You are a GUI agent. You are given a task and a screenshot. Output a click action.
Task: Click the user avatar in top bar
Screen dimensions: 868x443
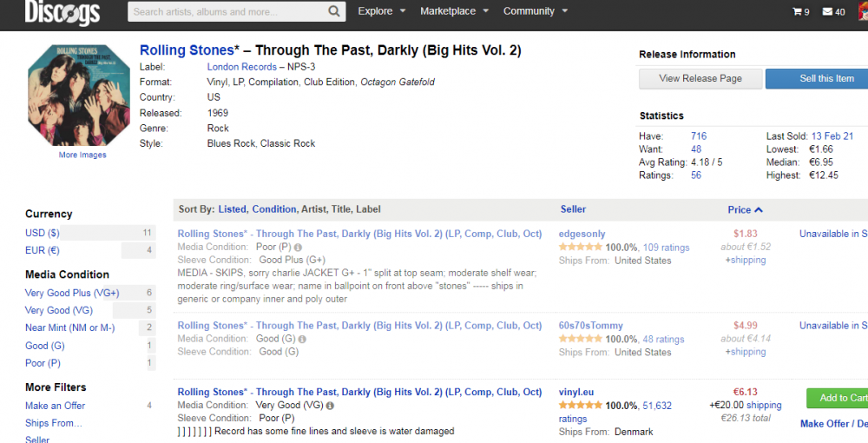862,12
